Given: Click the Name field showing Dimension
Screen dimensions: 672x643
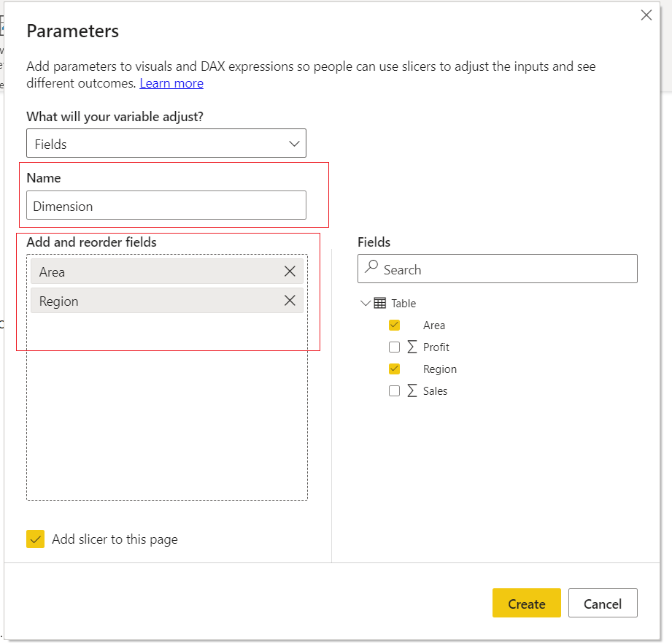Looking at the screenshot, I should [166, 205].
